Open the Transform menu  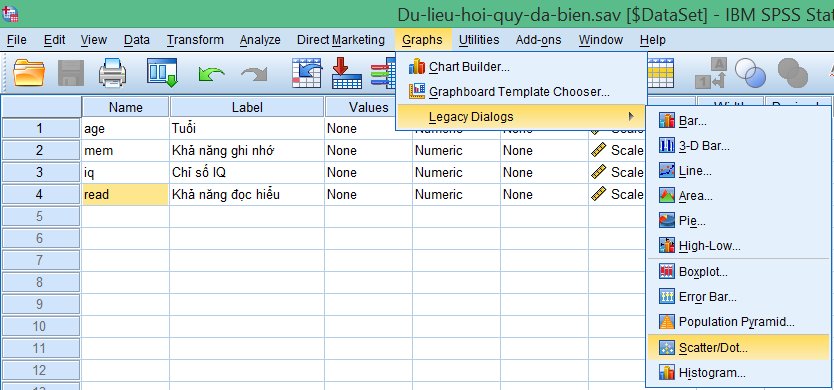coord(195,40)
